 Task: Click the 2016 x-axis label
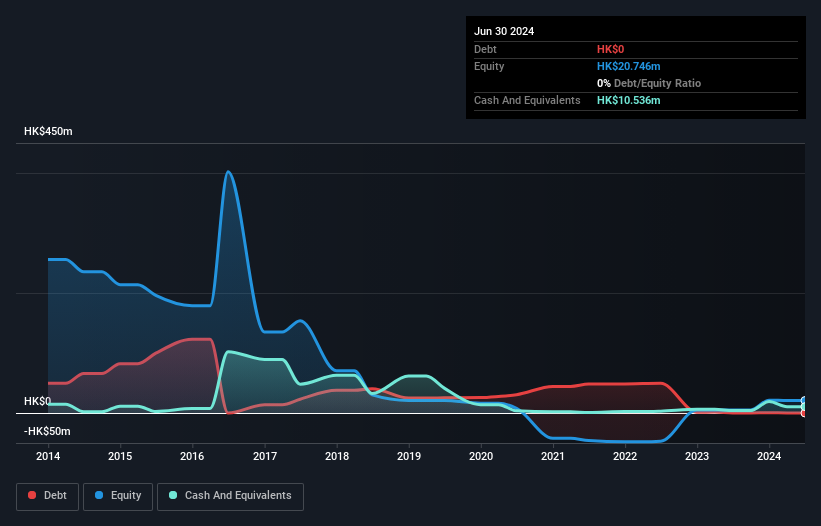(x=192, y=456)
